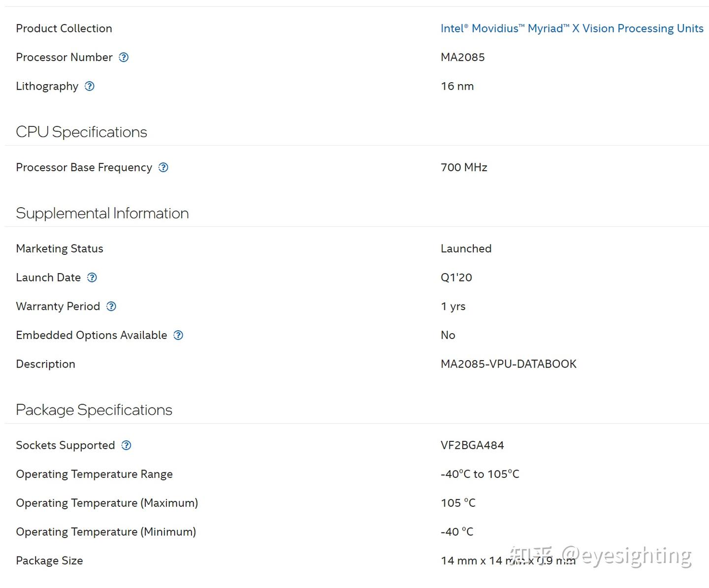Open the Embedded Options Available help icon
Image resolution: width=709 pixels, height=588 pixels.
pos(179,336)
